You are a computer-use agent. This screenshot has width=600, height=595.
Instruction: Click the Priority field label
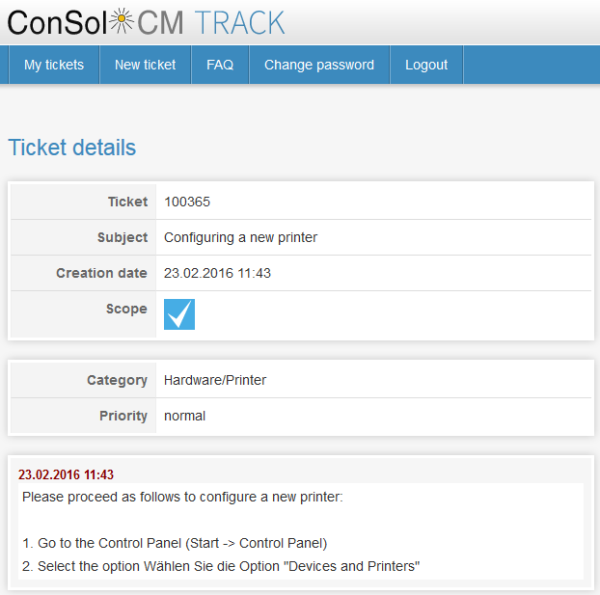click(x=122, y=416)
